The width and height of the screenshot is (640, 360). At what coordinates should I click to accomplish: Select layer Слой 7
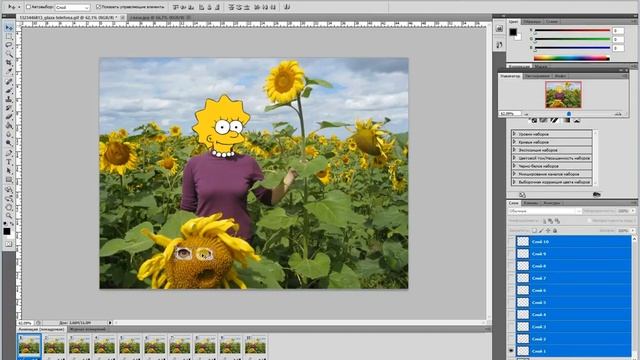(x=574, y=278)
